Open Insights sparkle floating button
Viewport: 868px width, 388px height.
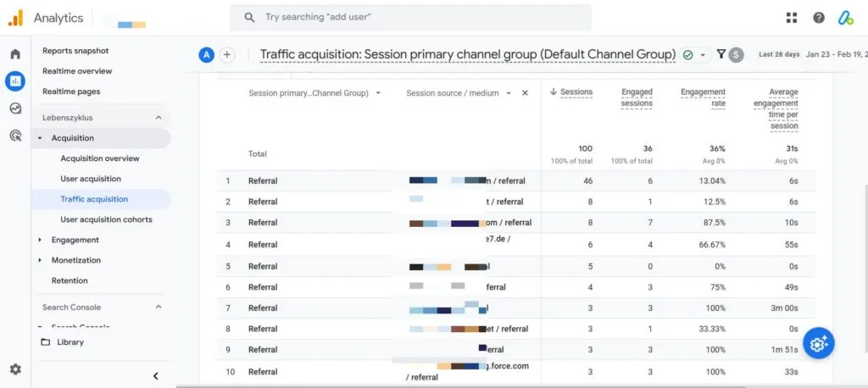pyautogui.click(x=818, y=343)
